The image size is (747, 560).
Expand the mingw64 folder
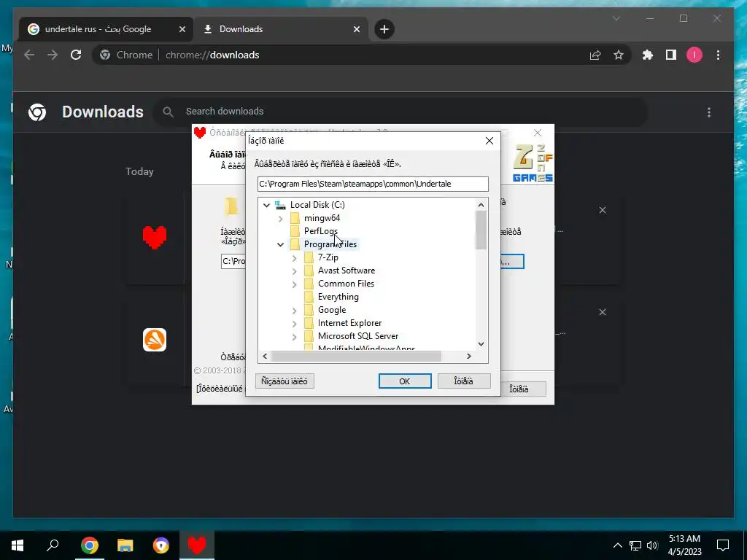pyautogui.click(x=280, y=219)
